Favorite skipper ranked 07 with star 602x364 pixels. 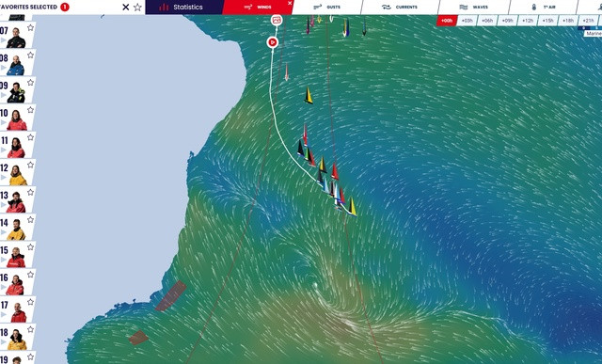31,27
